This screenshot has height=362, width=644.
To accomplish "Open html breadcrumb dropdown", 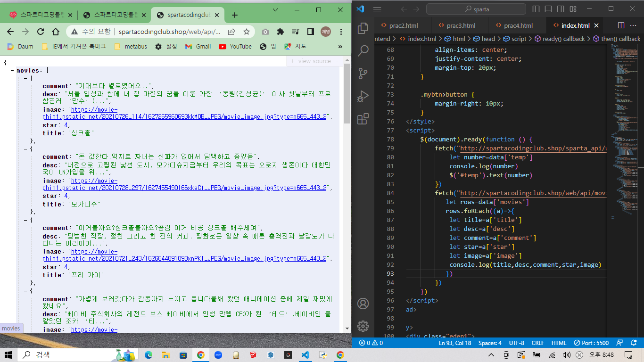I will click(454, 39).
